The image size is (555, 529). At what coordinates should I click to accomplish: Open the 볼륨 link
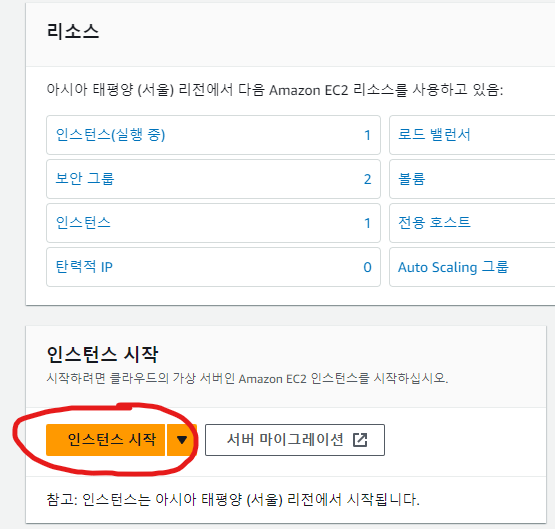412,179
